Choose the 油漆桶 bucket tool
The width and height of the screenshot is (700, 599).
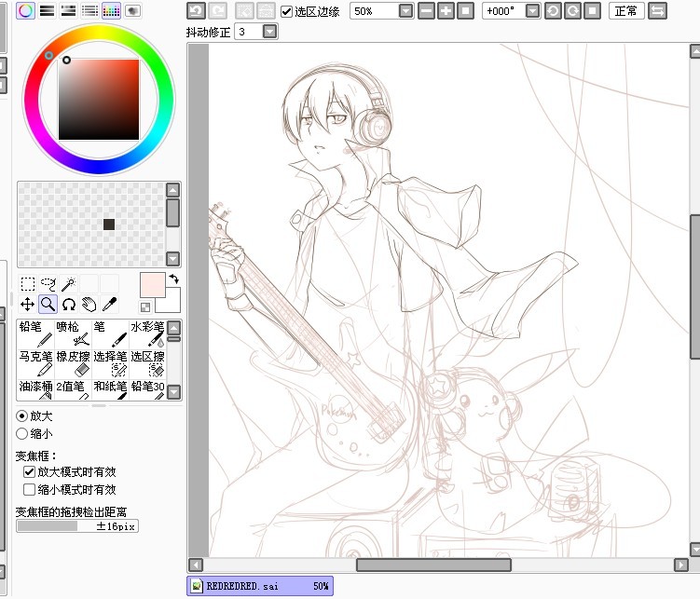35,388
